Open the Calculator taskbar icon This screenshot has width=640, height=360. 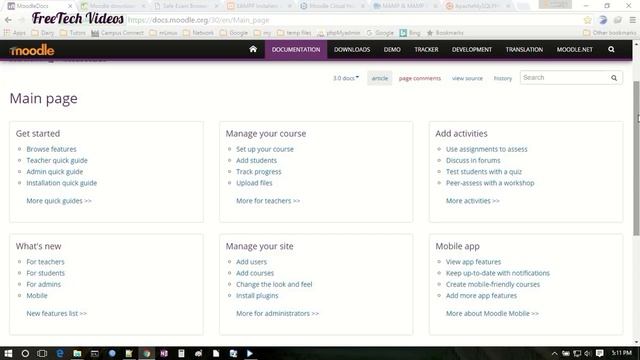181,353
